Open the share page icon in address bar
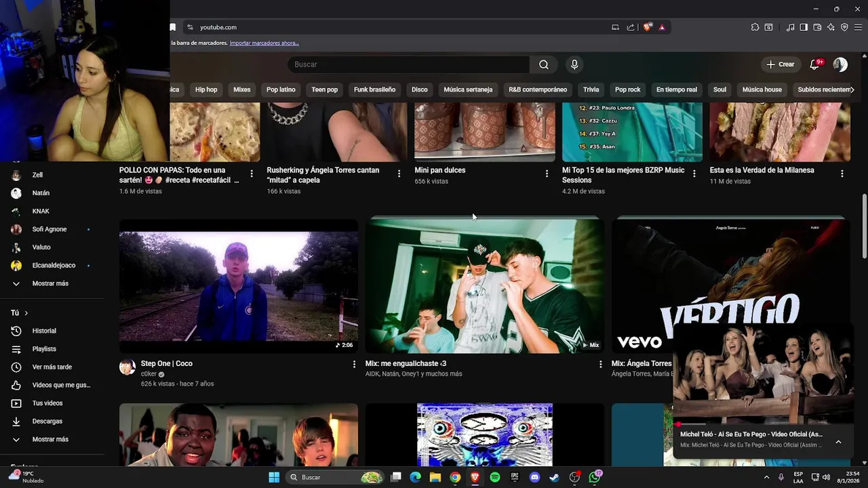This screenshot has width=868, height=488. click(x=631, y=27)
